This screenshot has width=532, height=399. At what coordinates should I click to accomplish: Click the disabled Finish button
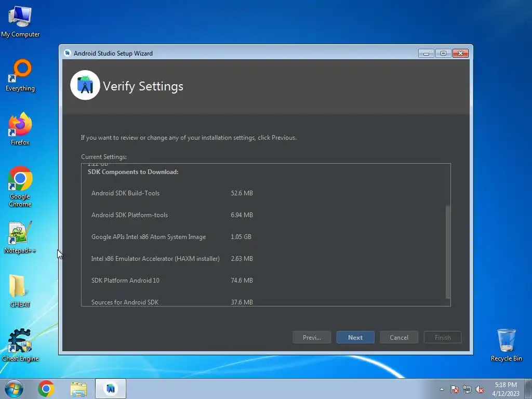click(x=443, y=337)
